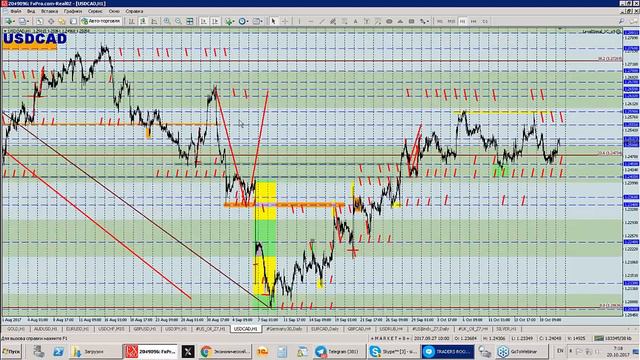
Task: Switch to the USDRUB,H4 chart tab
Action: point(391,329)
